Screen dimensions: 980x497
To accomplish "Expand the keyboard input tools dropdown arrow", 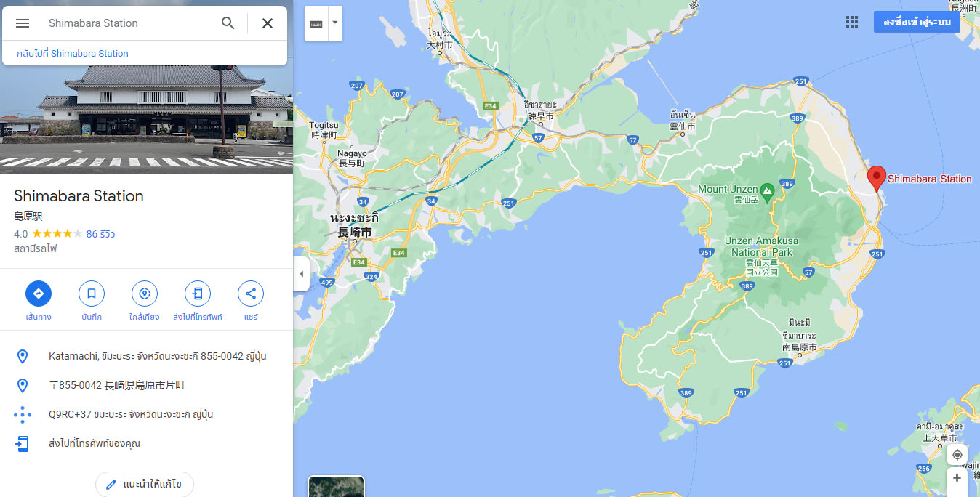I will point(335,23).
